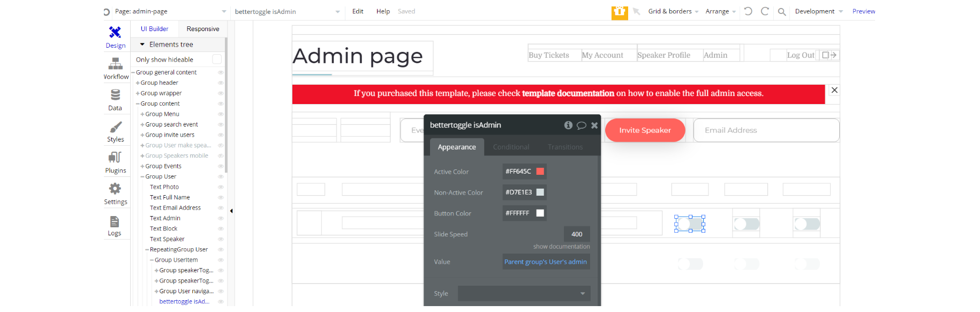The width and height of the screenshot is (980, 312).
Task: Toggle visibility of Group search event
Action: pos(221,124)
